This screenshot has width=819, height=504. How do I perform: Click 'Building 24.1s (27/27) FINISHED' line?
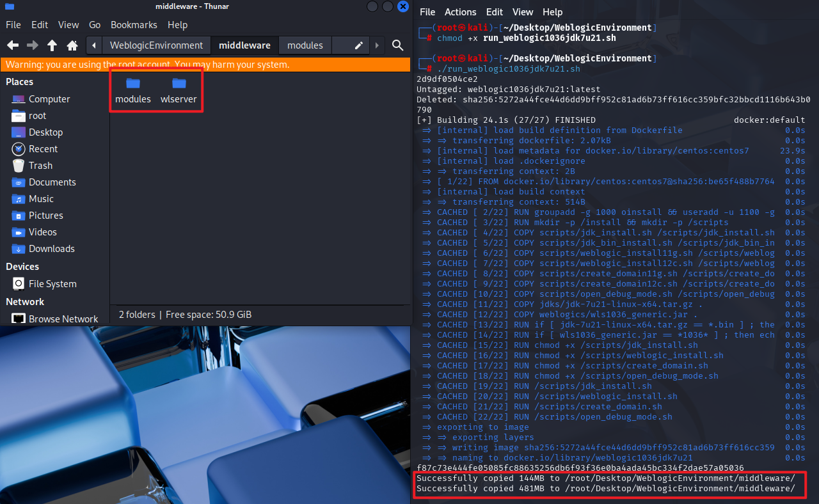pos(506,120)
